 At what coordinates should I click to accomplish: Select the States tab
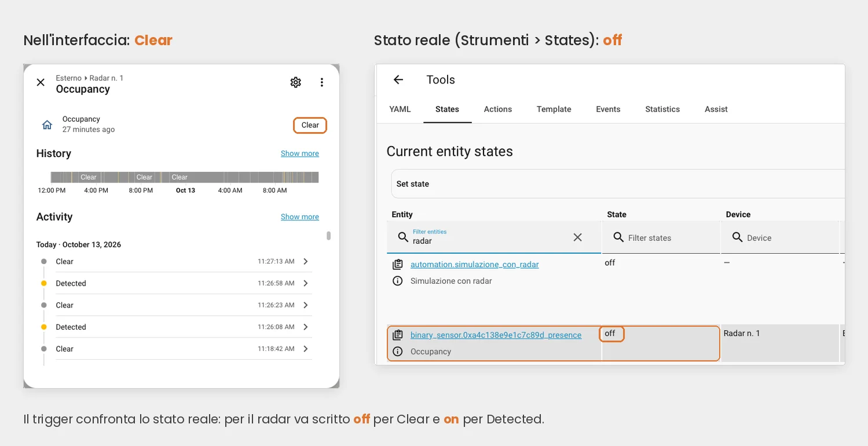pos(447,109)
